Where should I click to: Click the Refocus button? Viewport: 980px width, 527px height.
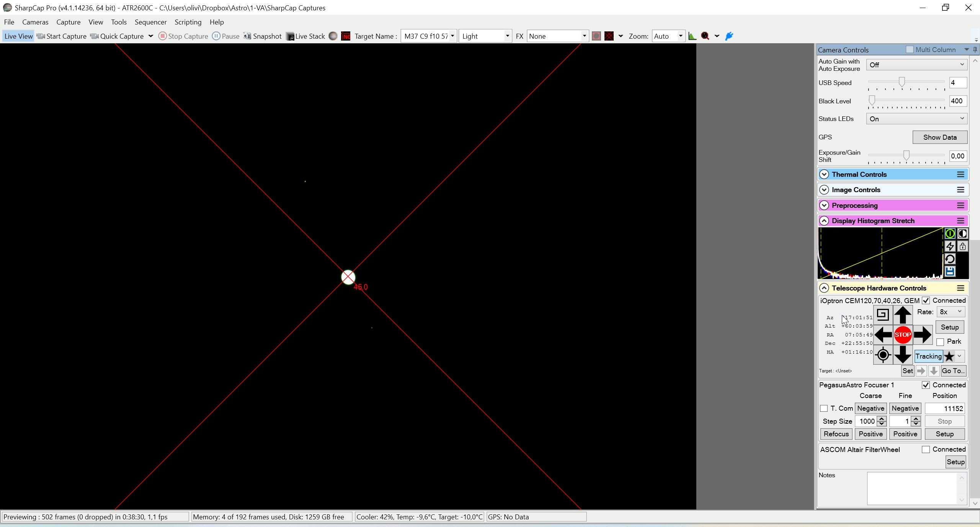(x=836, y=434)
